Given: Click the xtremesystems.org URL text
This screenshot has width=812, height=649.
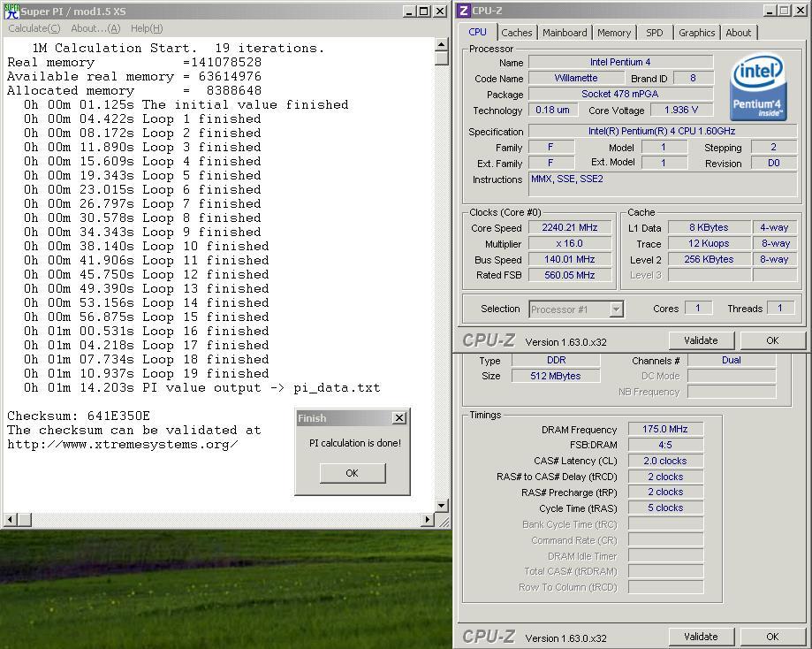Looking at the screenshot, I should (x=123, y=444).
